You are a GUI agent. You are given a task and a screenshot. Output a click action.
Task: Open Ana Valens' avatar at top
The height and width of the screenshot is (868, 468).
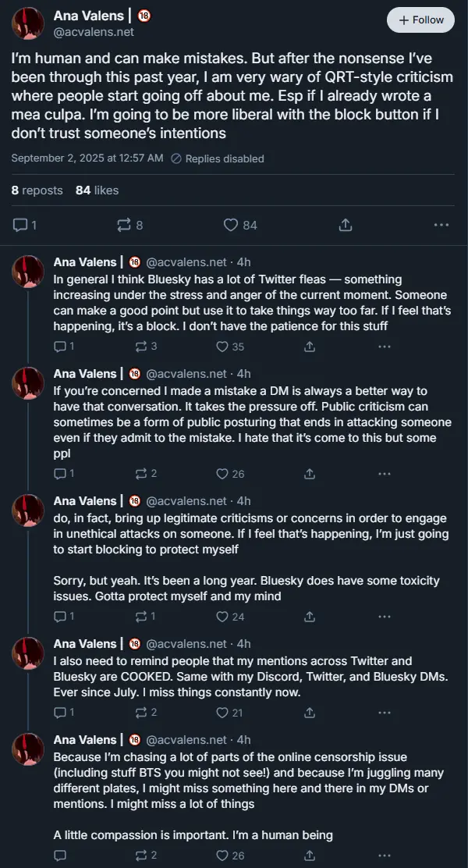(x=28, y=23)
